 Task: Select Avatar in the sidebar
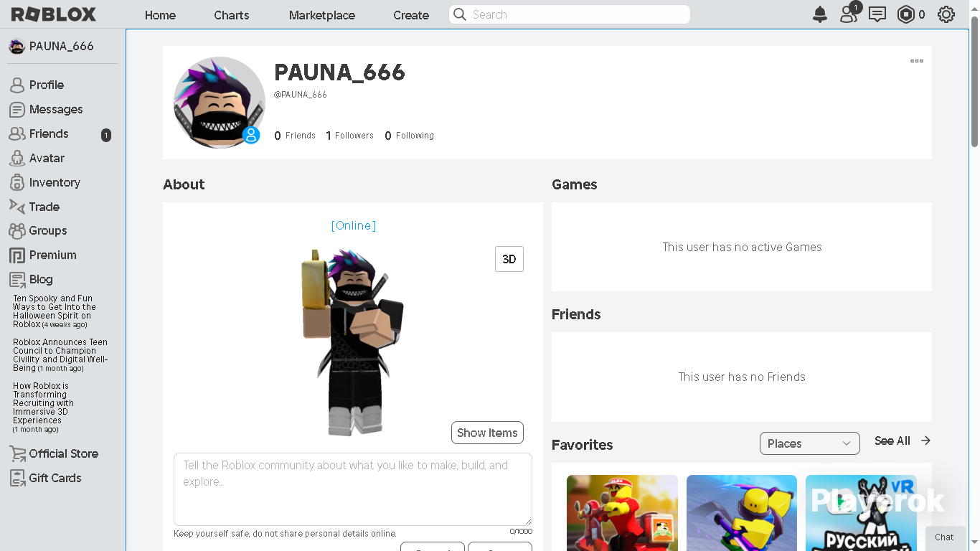tap(47, 158)
